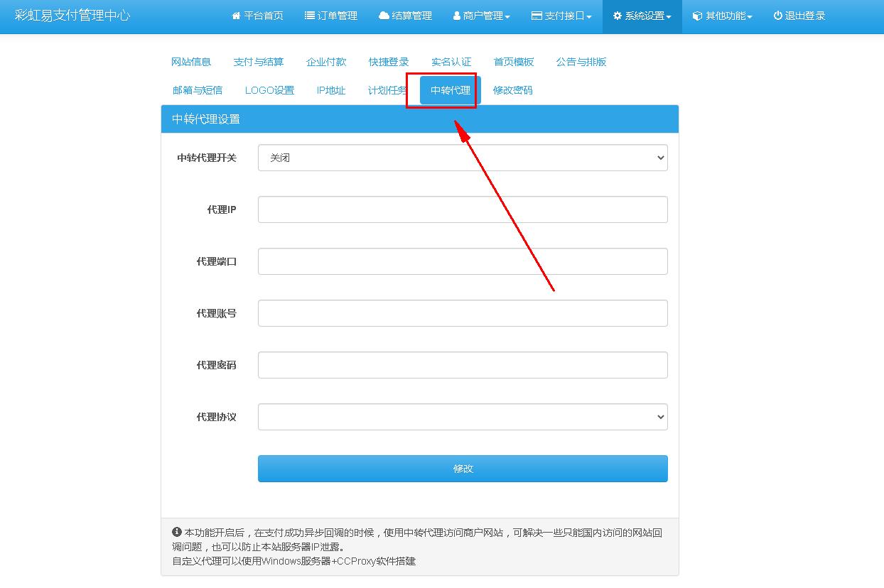This screenshot has width=884, height=588.
Task: Click the 彩虹易支付管理中心 brand title
Action: click(x=72, y=16)
